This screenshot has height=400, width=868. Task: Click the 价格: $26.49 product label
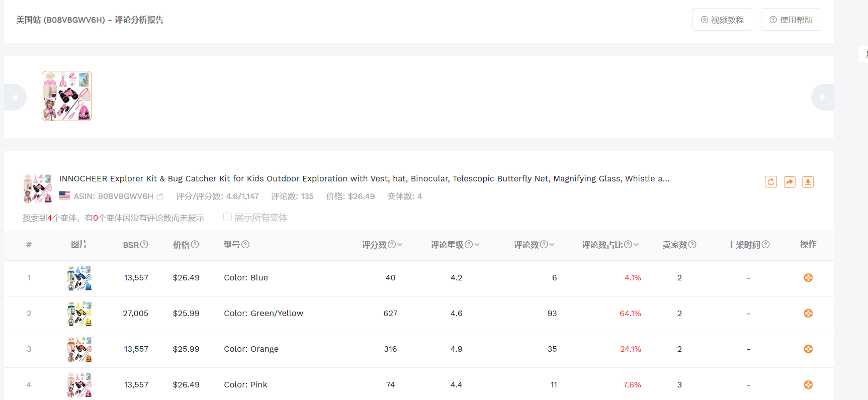click(351, 196)
